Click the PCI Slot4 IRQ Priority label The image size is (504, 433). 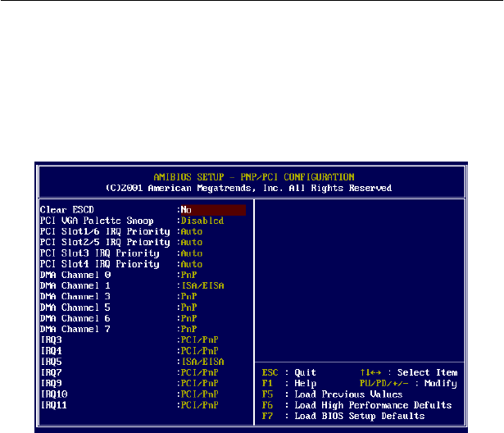[x=100, y=264]
